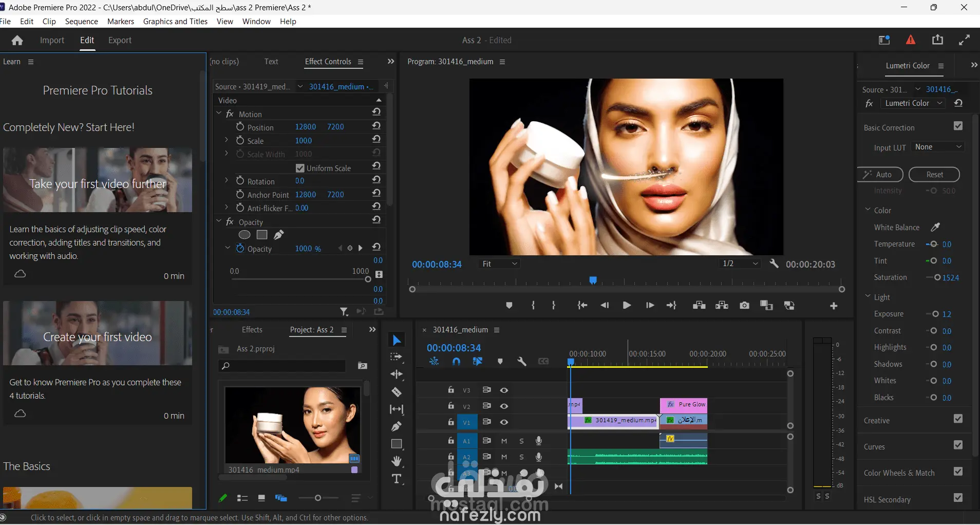980x525 pixels.
Task: Switch to the Effects panel tab
Action: (252, 330)
